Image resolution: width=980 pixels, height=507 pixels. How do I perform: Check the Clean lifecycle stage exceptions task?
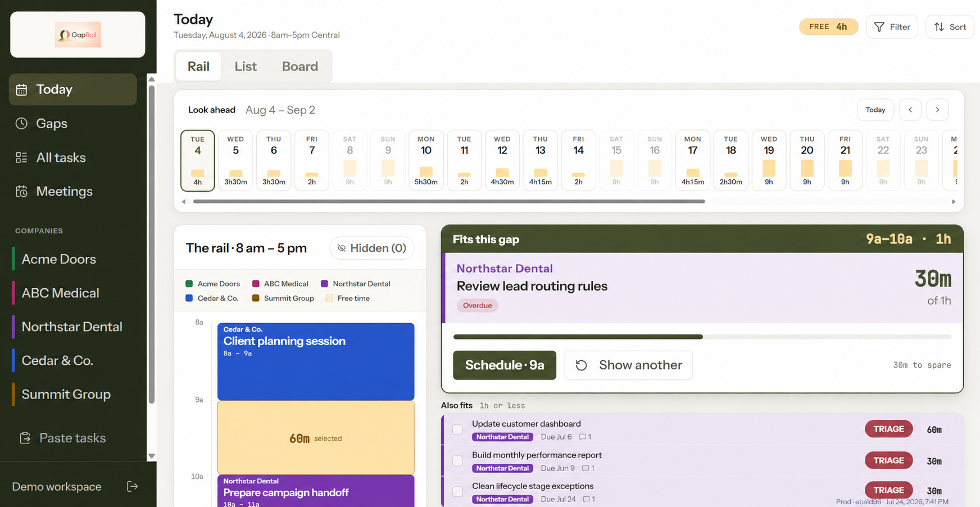tap(457, 492)
